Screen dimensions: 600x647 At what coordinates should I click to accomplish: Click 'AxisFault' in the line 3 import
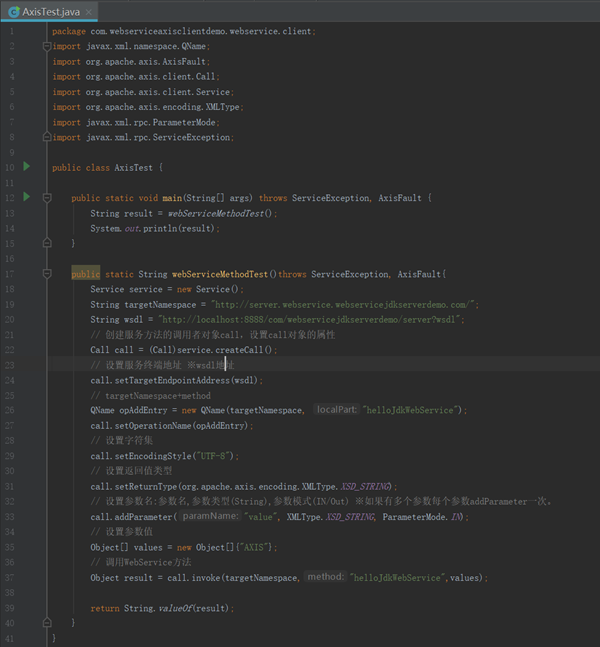coord(184,62)
